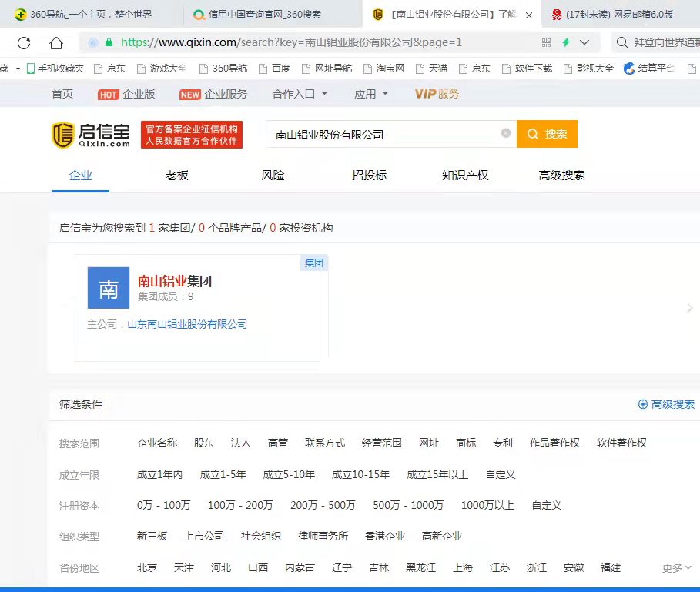Screen dimensions: 700x592
Task: Expand 更多 provinces dropdown
Action: 676,568
